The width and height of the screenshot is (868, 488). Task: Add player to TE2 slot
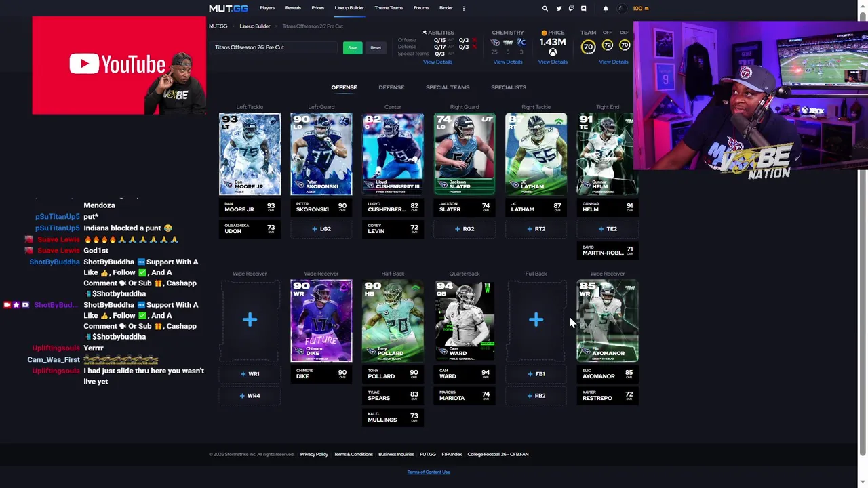pos(608,229)
